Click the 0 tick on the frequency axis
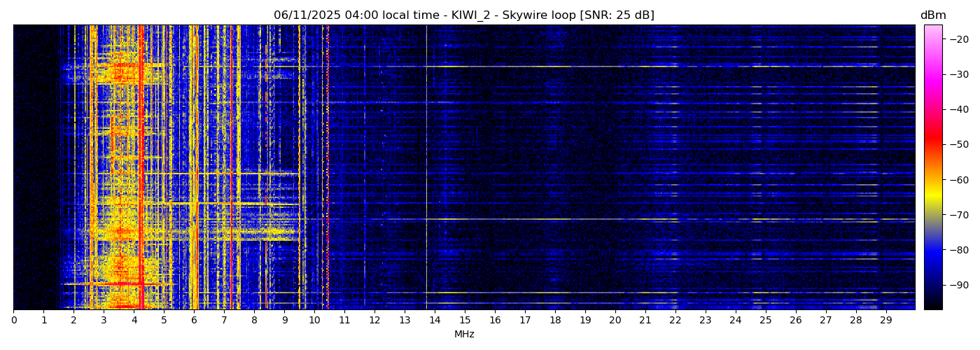The image size is (980, 350). click(x=13, y=320)
